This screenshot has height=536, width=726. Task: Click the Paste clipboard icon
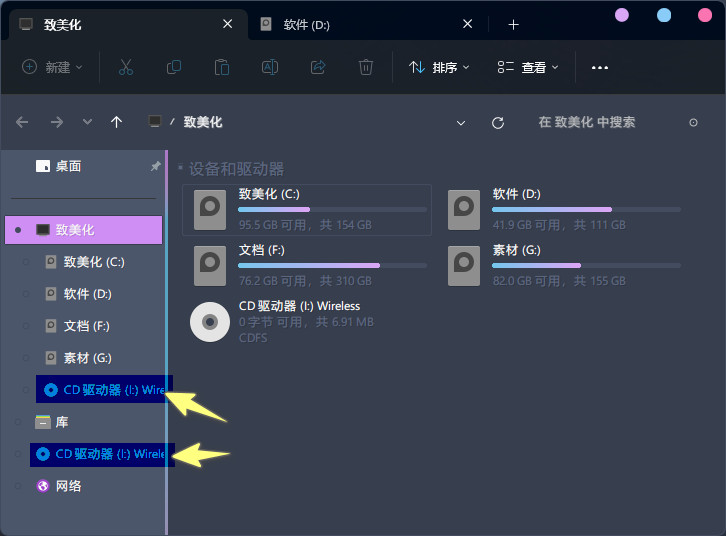(222, 67)
